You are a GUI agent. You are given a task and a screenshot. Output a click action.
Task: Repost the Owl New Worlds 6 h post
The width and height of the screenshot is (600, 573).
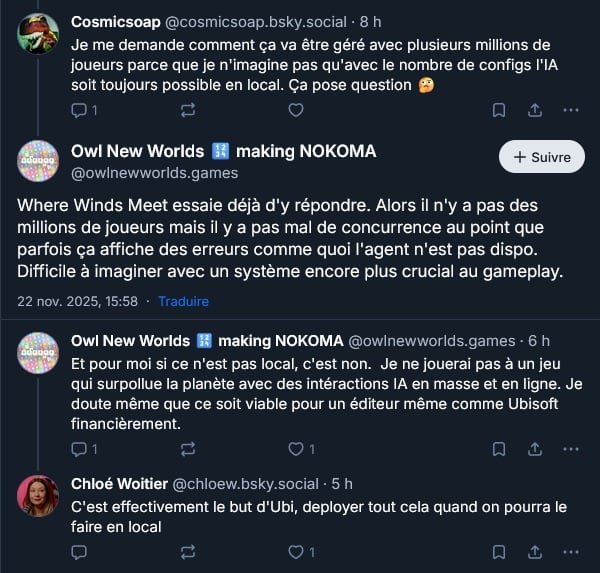coord(189,449)
